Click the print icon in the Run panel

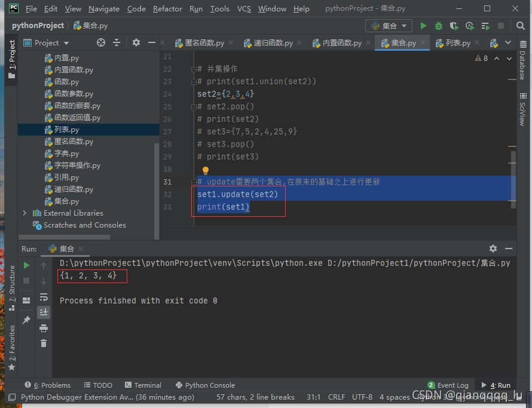[44, 328]
